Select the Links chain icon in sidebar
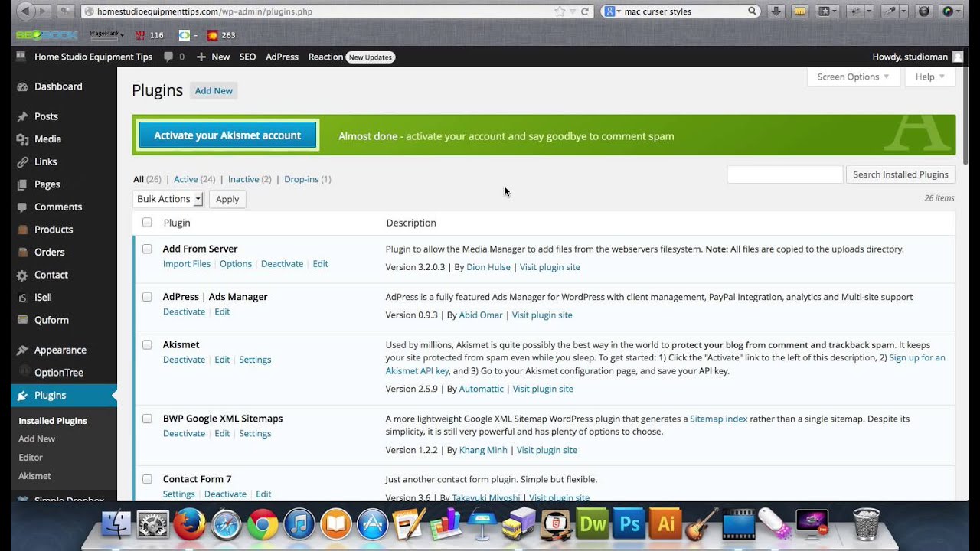 (x=22, y=161)
